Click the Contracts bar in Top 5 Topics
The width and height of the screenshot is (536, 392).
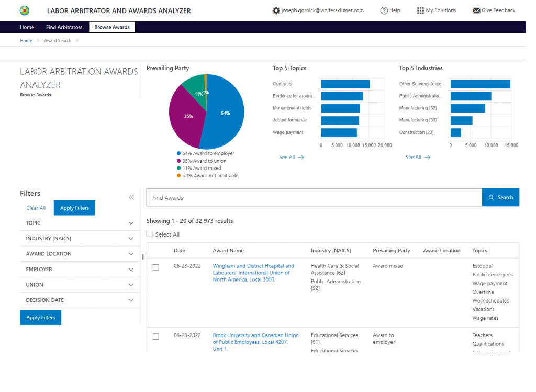click(x=345, y=84)
